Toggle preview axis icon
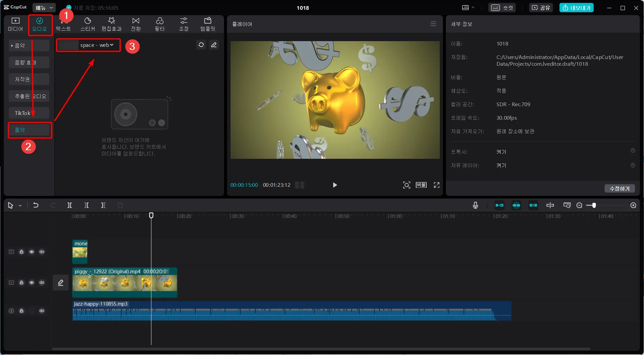The width and height of the screenshot is (644, 355). tap(550, 205)
